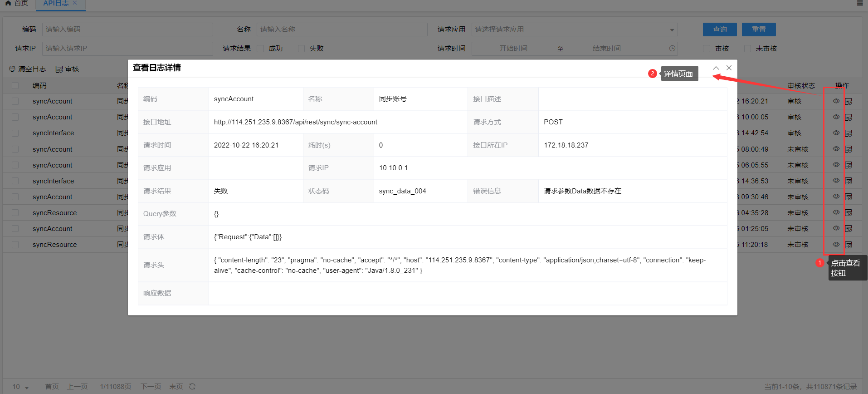Click the 开始时间 date field
Screen dimensions: 868x394
point(513,49)
